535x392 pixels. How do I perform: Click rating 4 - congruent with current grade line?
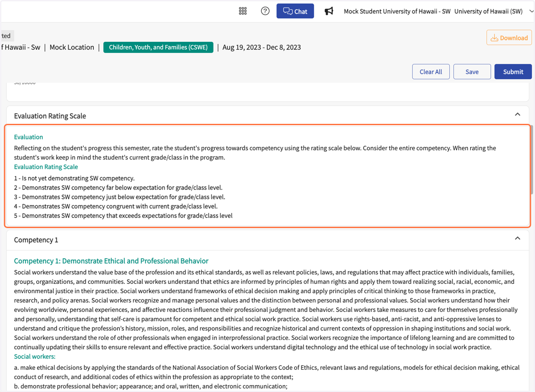pos(116,206)
